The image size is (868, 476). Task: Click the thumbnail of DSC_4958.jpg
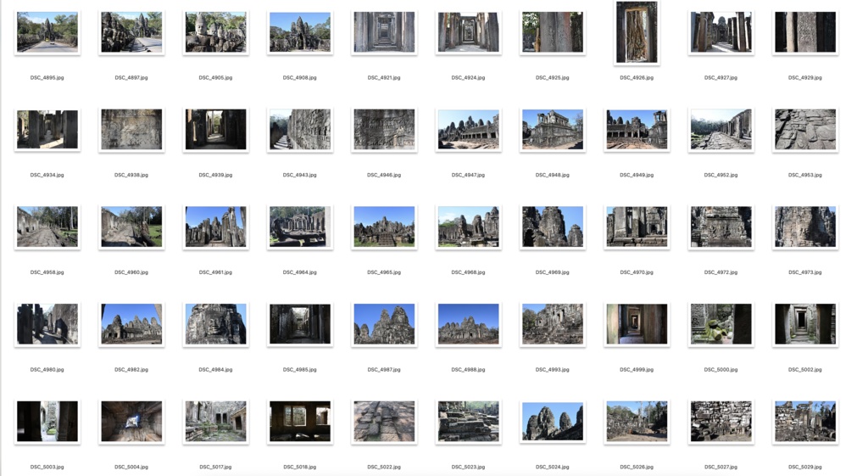[47, 227]
